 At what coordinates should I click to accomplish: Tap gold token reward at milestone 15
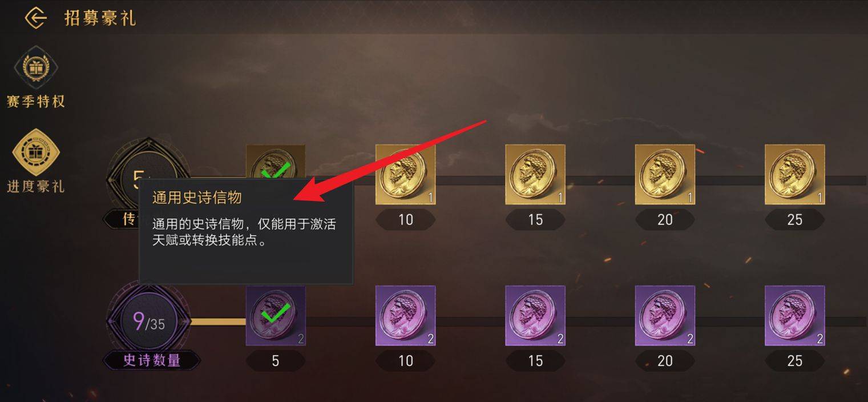click(x=535, y=174)
